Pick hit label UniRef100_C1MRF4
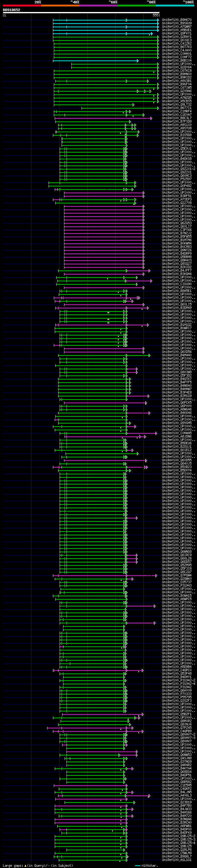 click(x=177, y=111)
